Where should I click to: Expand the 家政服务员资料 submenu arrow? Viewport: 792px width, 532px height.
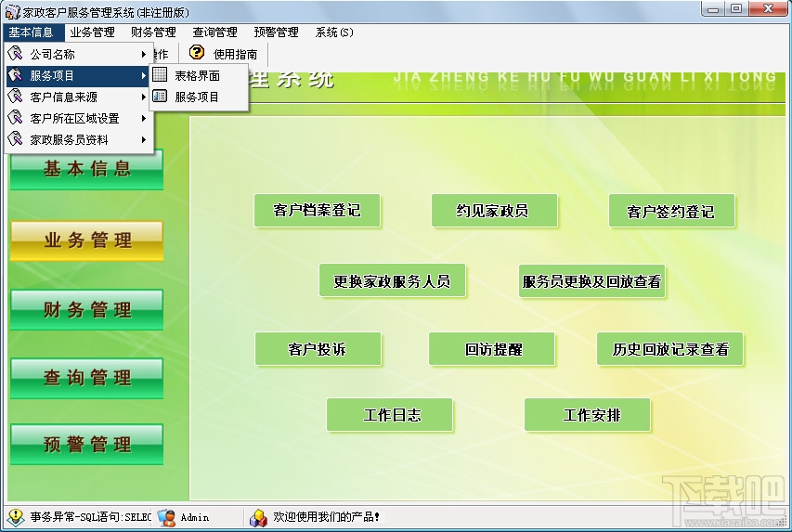(x=144, y=139)
